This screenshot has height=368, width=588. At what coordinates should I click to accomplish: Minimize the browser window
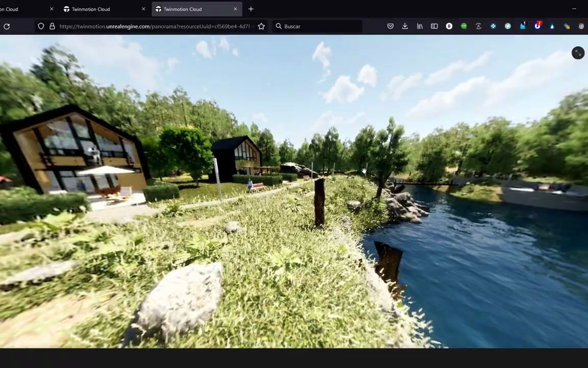click(x=574, y=9)
